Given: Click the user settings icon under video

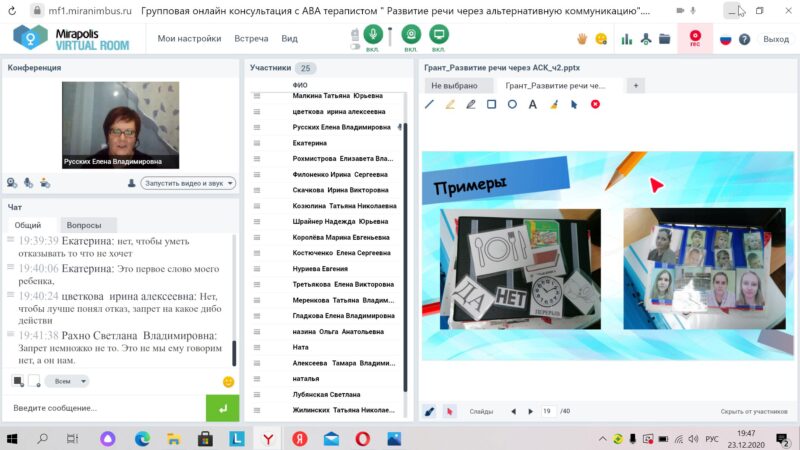Looking at the screenshot, I should coord(45,183).
